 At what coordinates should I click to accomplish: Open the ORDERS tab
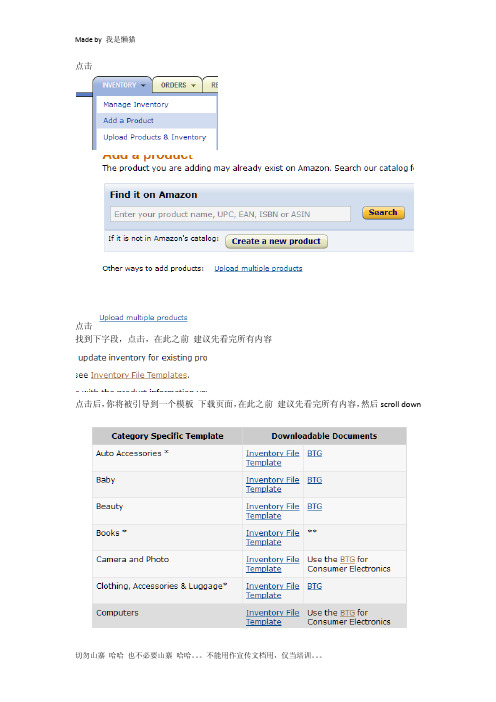(x=178, y=85)
